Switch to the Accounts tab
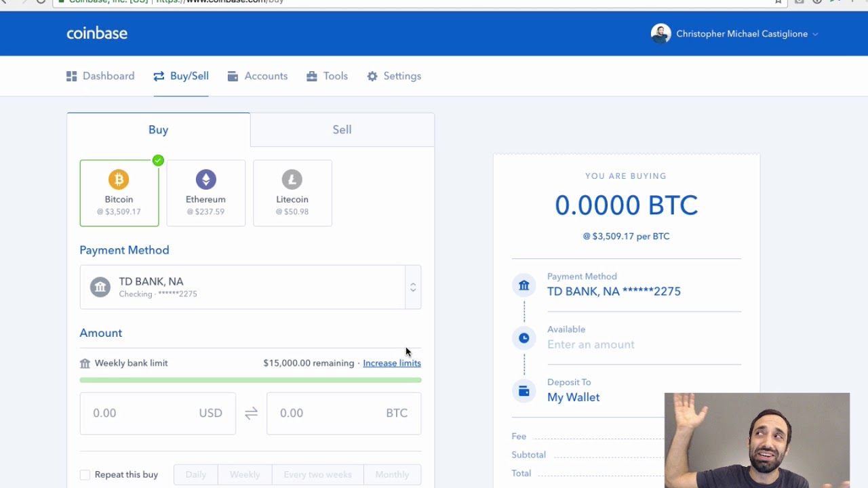This screenshot has width=868, height=488. tap(258, 76)
